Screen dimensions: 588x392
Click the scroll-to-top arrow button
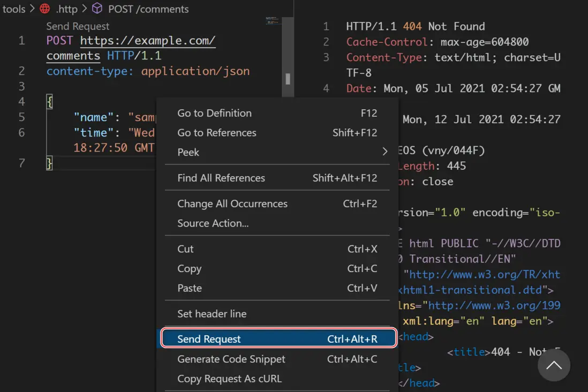tap(554, 365)
